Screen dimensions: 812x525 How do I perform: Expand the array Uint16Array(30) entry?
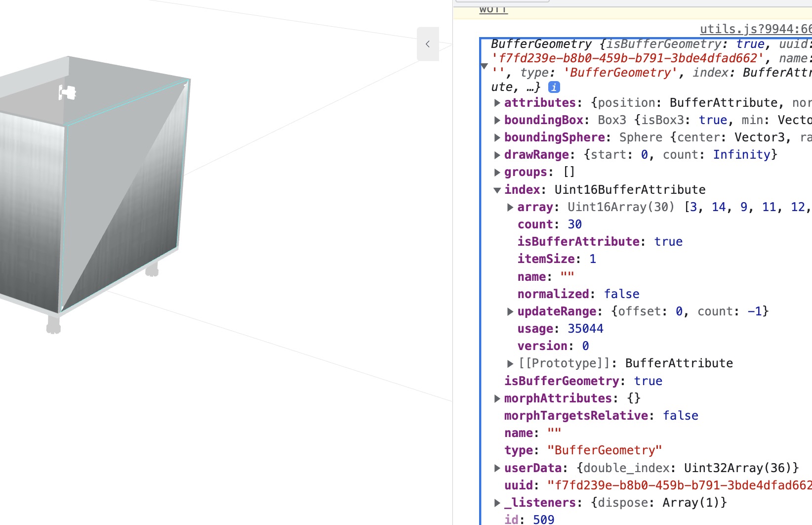509,207
